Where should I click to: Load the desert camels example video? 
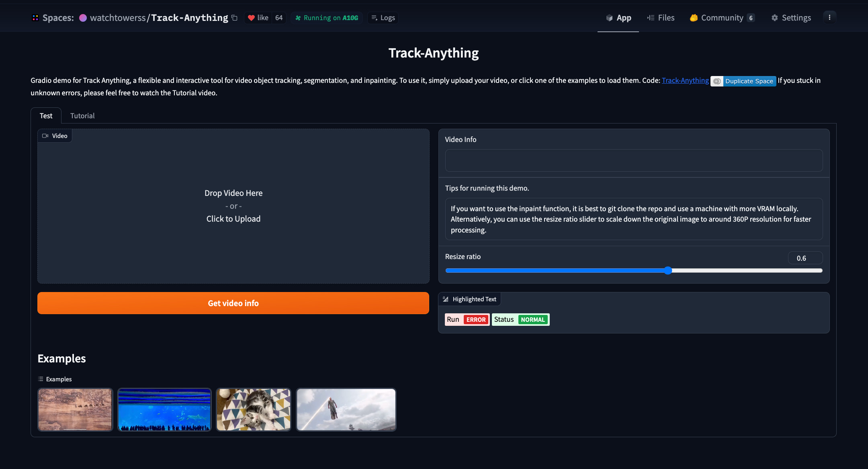[x=75, y=409]
